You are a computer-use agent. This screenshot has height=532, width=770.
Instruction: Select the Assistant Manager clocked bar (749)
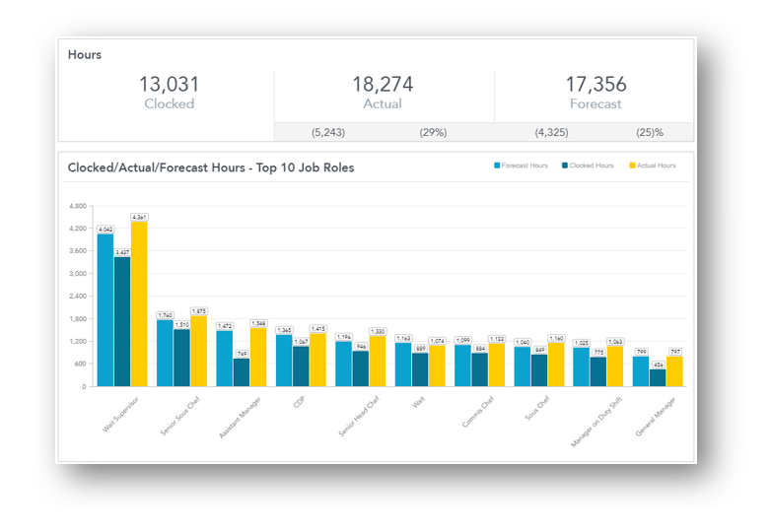point(242,371)
